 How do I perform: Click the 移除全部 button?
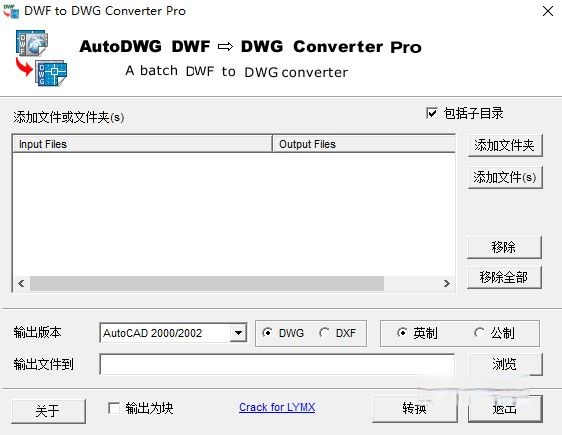coord(504,277)
